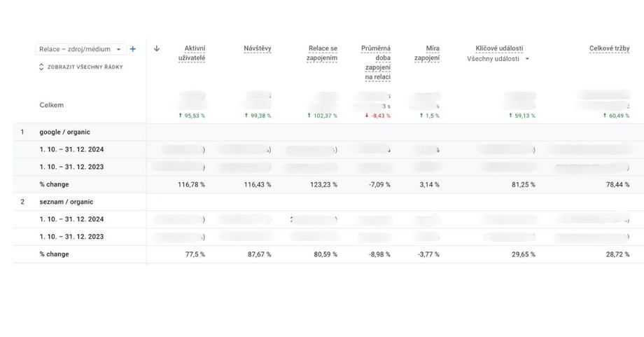The image size is (644, 337).
Task: Click the "Celkem" totals row label
Action: point(51,105)
